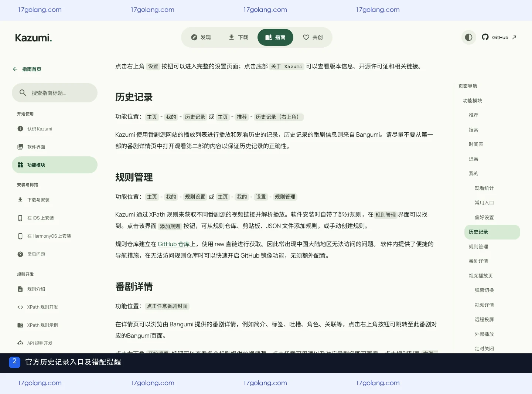Jump to 远程投屏 in page navigation
Image resolution: width=532 pixels, height=394 pixels.
[x=484, y=319]
